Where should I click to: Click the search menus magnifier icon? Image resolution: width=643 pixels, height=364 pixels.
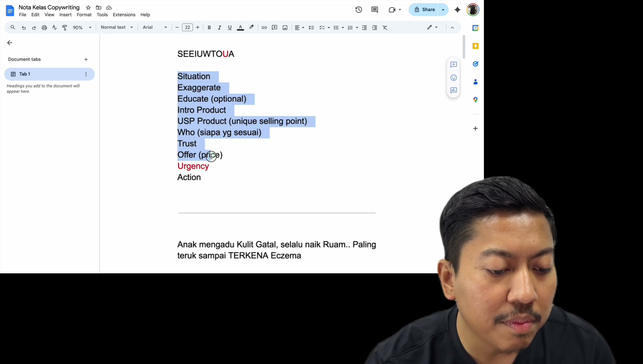pyautogui.click(x=13, y=27)
